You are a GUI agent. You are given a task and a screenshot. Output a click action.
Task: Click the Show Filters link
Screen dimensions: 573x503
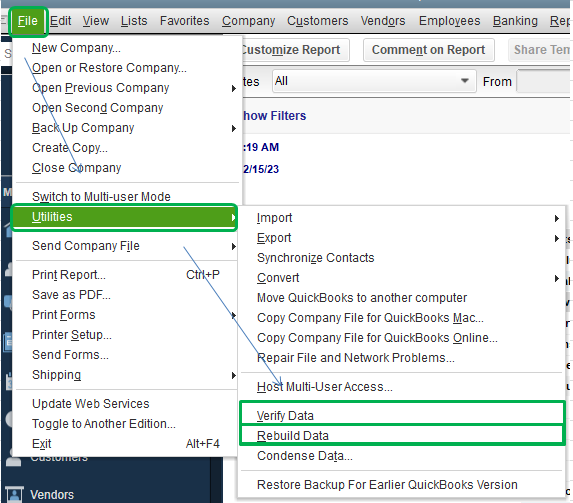274,116
